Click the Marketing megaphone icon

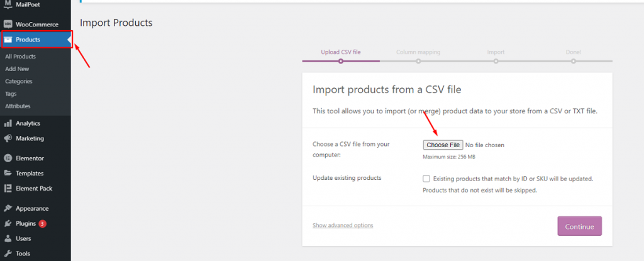pos(8,138)
